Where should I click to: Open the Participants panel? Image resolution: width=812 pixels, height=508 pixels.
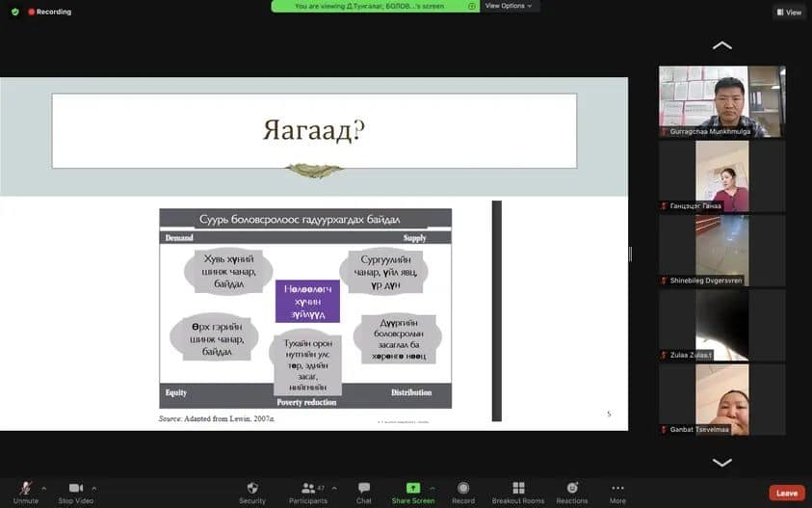pyautogui.click(x=308, y=489)
